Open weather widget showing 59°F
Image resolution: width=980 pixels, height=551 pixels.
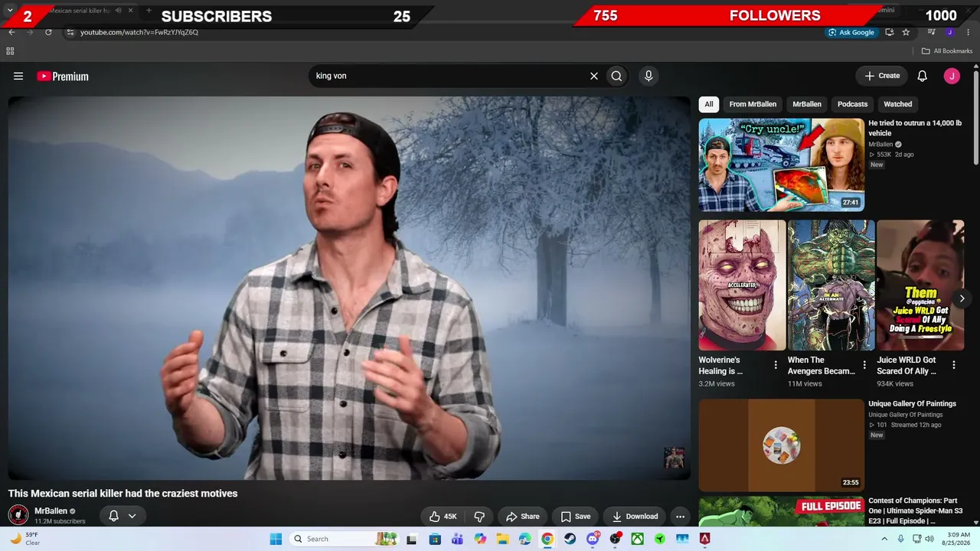tap(24, 539)
